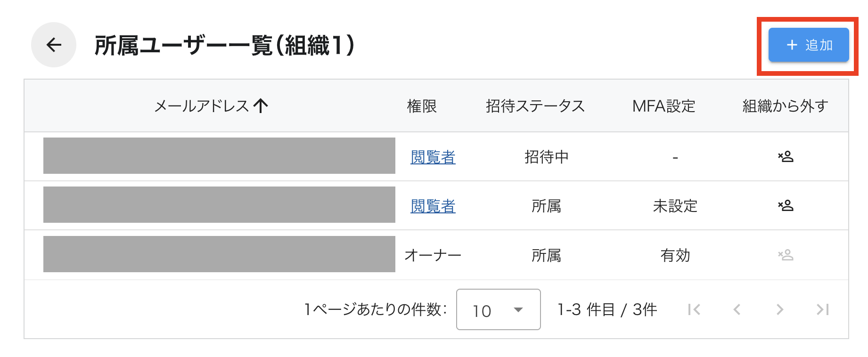This screenshot has width=868, height=357.
Task: Navigate back using the arrow icon
Action: coord(53,45)
